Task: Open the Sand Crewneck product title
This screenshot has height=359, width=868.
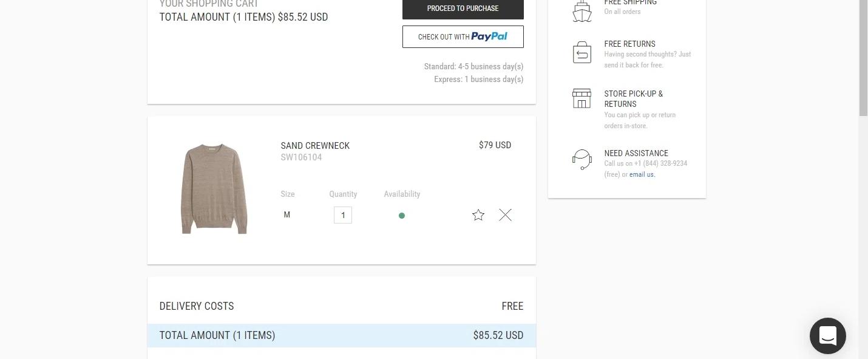Action: tap(315, 146)
